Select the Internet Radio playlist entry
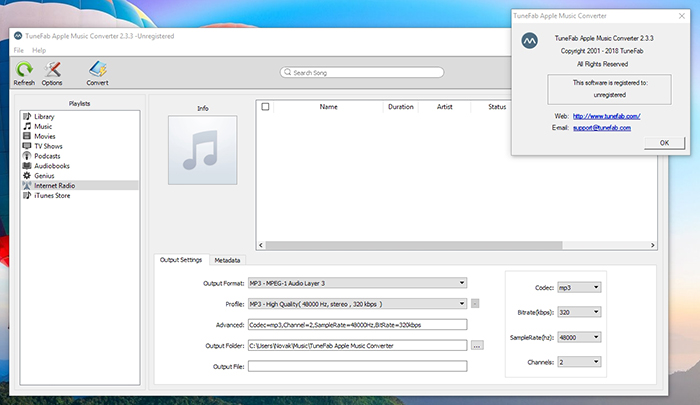 click(80, 185)
